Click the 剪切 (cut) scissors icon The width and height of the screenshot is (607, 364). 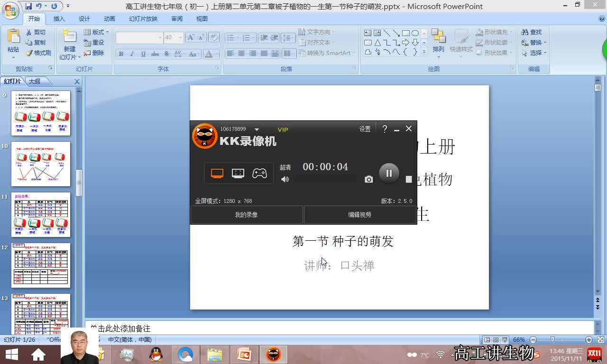(29, 32)
